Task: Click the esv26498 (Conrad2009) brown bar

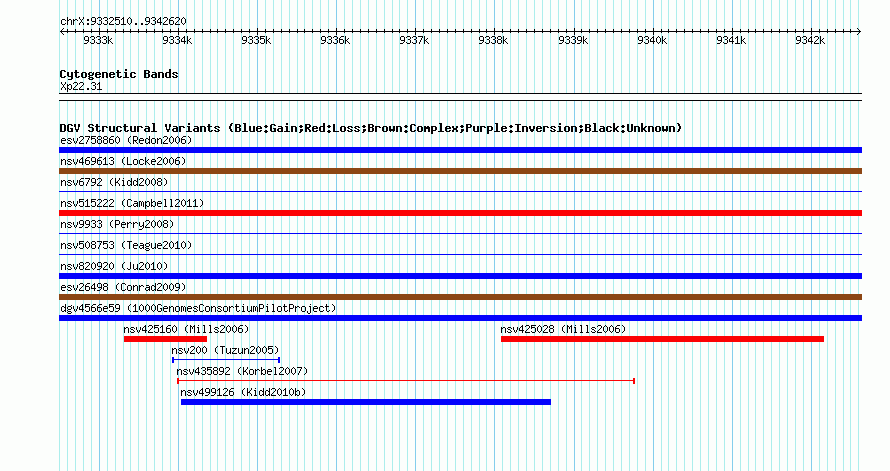Action: (460, 297)
